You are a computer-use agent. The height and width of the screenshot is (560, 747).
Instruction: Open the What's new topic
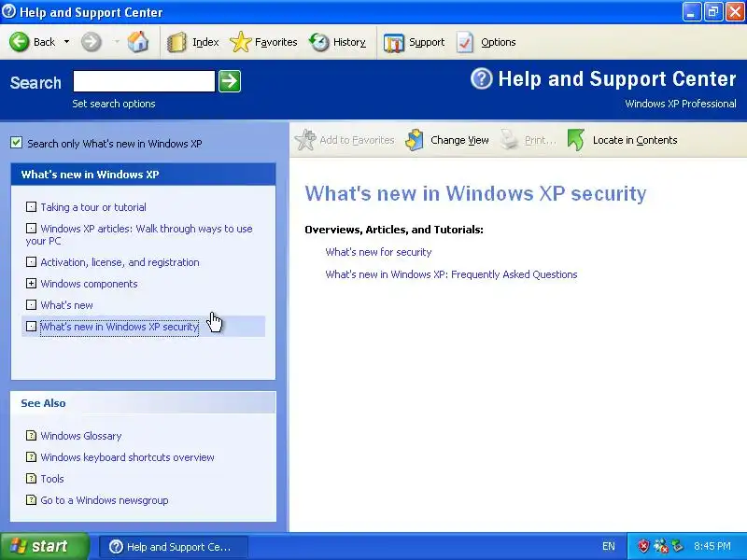(x=66, y=305)
